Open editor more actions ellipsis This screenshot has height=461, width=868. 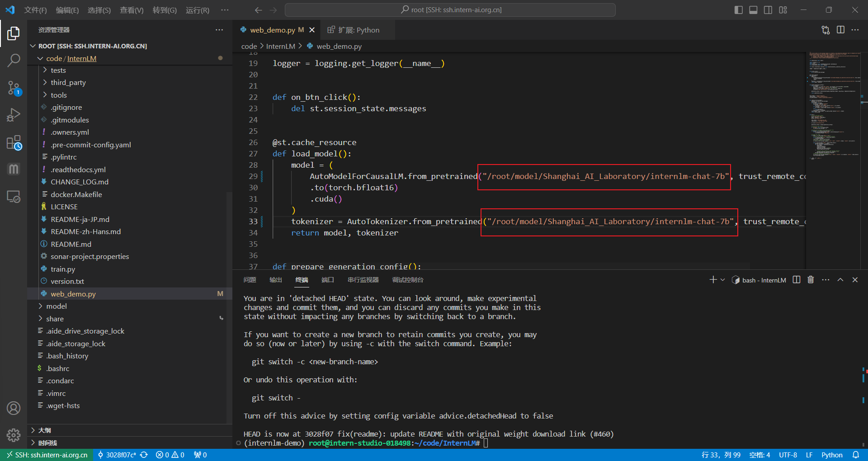pos(855,30)
